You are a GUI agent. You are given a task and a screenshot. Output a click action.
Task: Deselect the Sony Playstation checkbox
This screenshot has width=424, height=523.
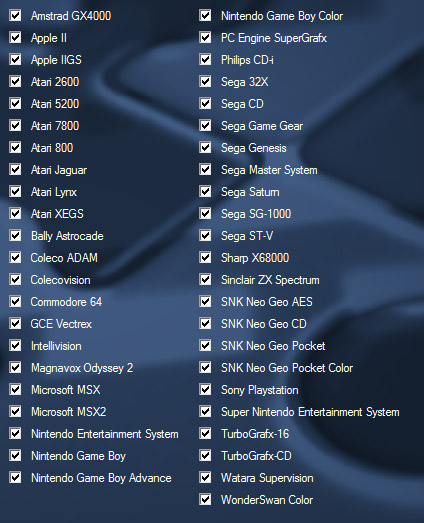click(205, 390)
